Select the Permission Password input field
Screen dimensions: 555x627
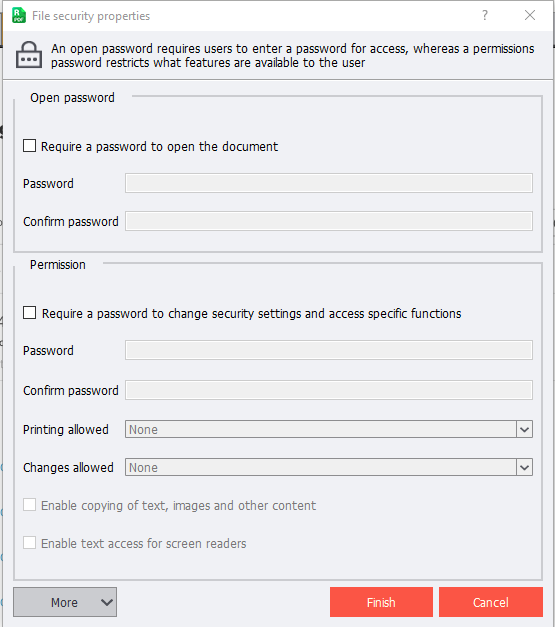point(329,350)
